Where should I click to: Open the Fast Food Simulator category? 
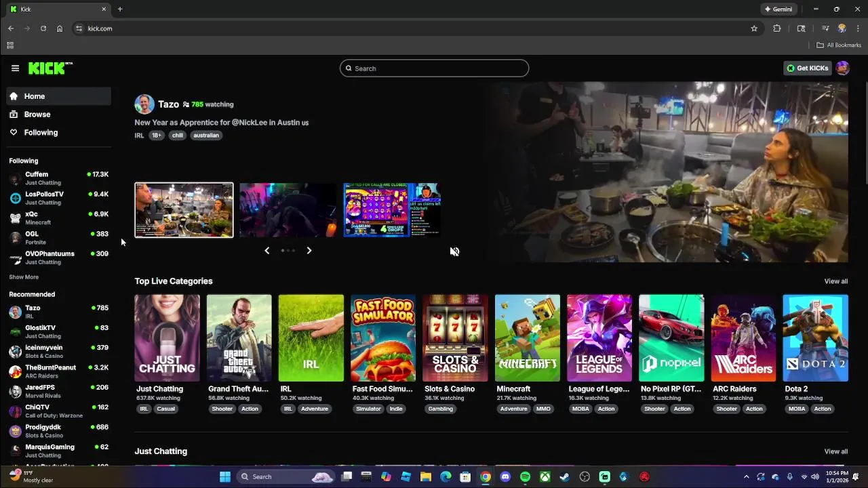tap(383, 338)
